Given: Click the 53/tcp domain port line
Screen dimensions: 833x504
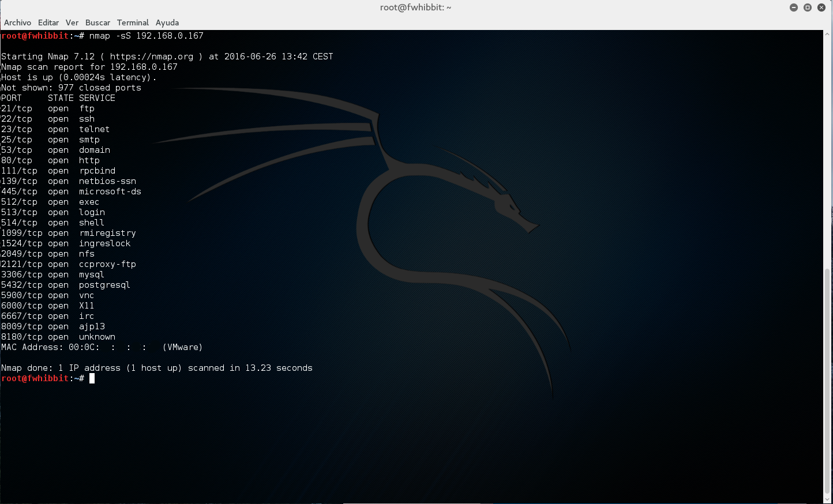Looking at the screenshot, I should pyautogui.click(x=55, y=150).
